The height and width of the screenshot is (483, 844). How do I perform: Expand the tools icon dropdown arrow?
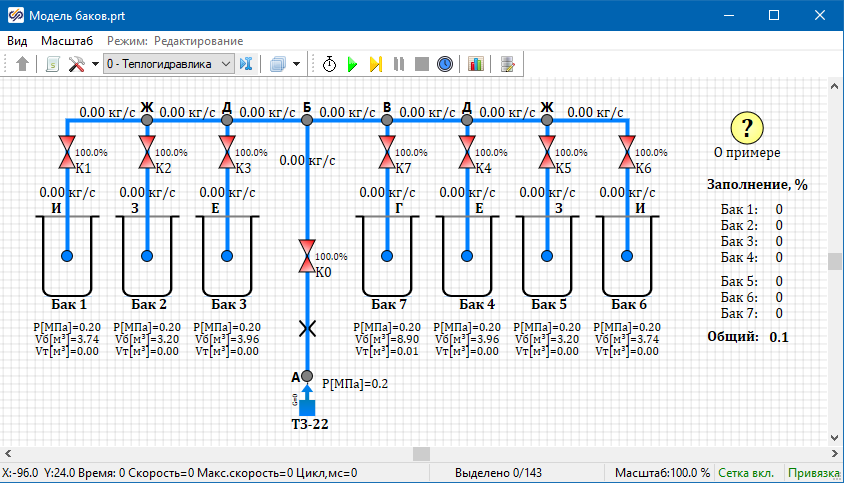tap(95, 64)
